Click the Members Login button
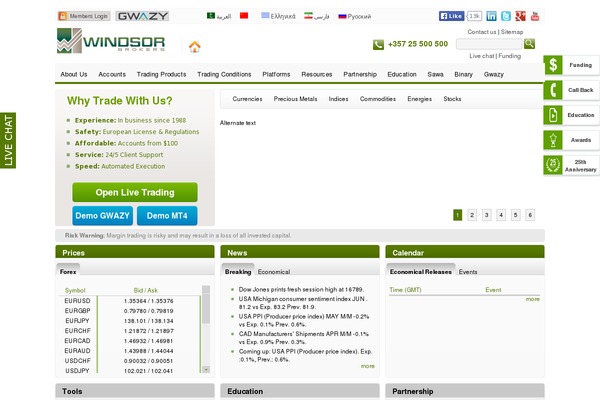The width and height of the screenshot is (600, 400). pyautogui.click(x=84, y=16)
